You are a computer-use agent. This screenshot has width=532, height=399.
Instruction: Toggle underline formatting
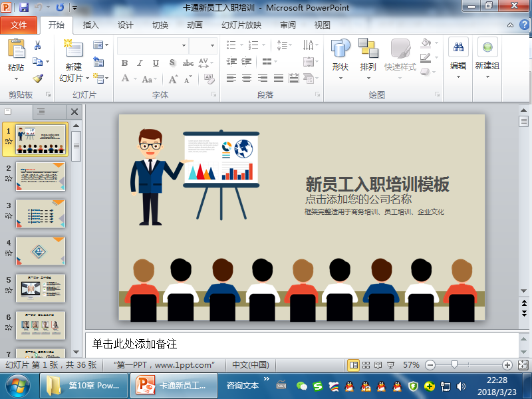coord(156,63)
